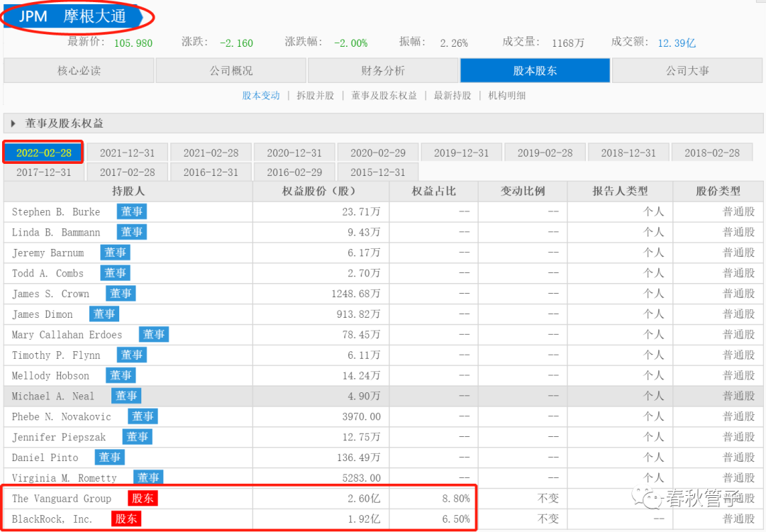Open the 财务分析 tab
This screenshot has height=532, width=766.
[383, 71]
